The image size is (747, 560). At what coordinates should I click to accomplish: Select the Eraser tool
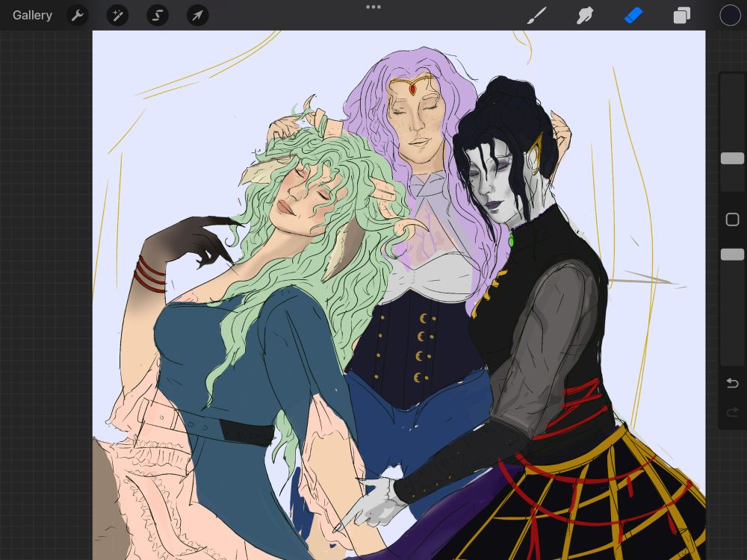[633, 16]
